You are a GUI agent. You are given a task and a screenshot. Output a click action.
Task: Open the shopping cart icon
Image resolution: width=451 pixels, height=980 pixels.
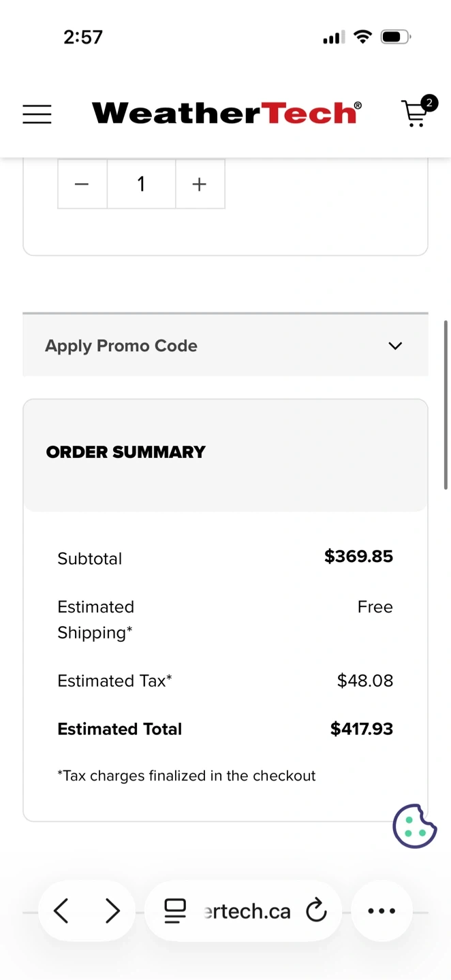(414, 114)
